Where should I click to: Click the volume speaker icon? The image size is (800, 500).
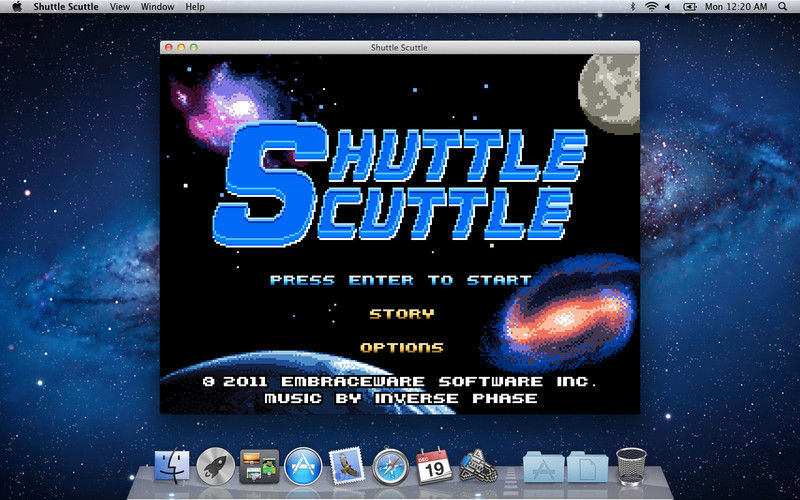pos(667,7)
